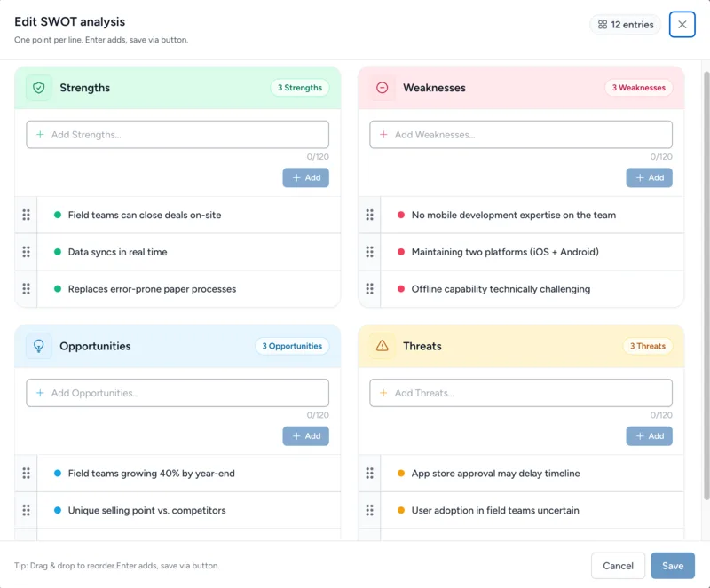710x588 pixels.
Task: Click the plus icon inside the Add Strengths field
Action: (42, 134)
